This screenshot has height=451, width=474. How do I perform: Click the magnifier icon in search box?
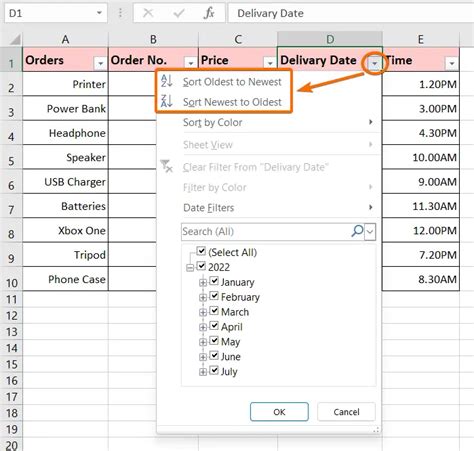[x=357, y=231]
